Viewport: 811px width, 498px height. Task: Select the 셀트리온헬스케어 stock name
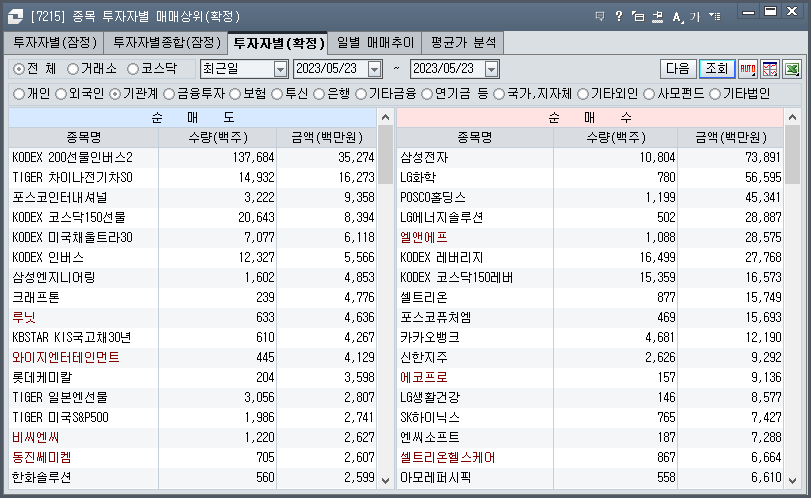[447, 458]
